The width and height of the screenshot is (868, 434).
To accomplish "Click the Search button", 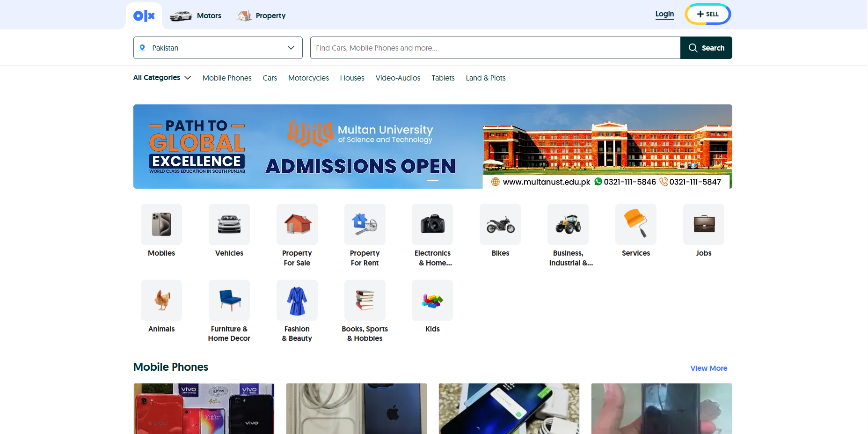I will coord(706,48).
